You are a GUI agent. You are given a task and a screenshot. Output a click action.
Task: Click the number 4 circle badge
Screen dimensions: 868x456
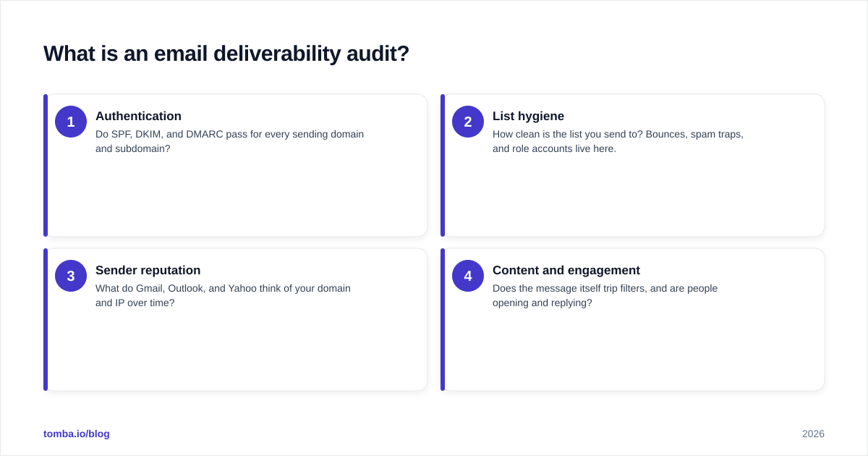point(468,276)
